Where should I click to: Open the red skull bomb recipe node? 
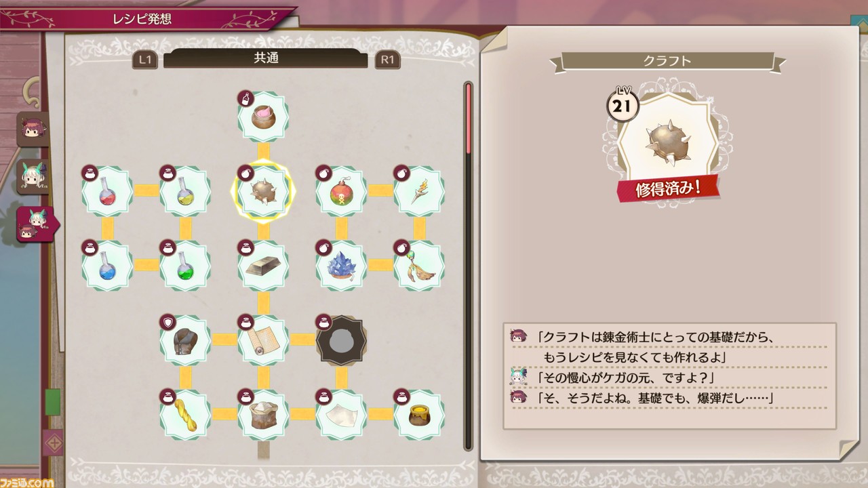tap(342, 192)
